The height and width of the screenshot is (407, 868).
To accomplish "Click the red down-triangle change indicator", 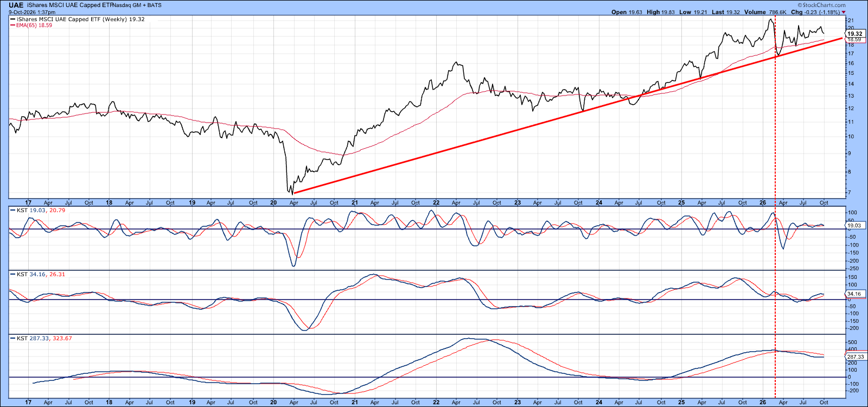I will click(x=844, y=12).
